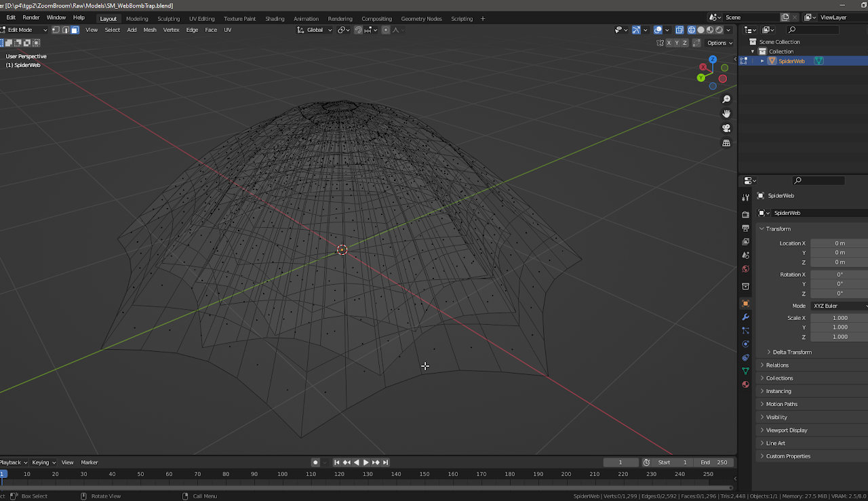Switch to Geometry Nodes workspace tab
The width and height of the screenshot is (868, 501).
(x=421, y=18)
